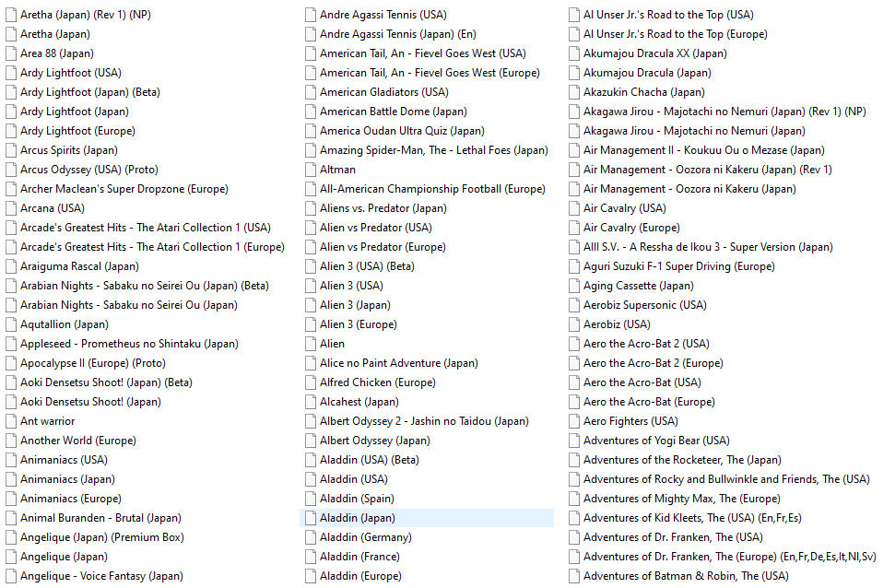The height and width of the screenshot is (588, 895).
Task: Select Another World (Europe) file
Action: 77,441
